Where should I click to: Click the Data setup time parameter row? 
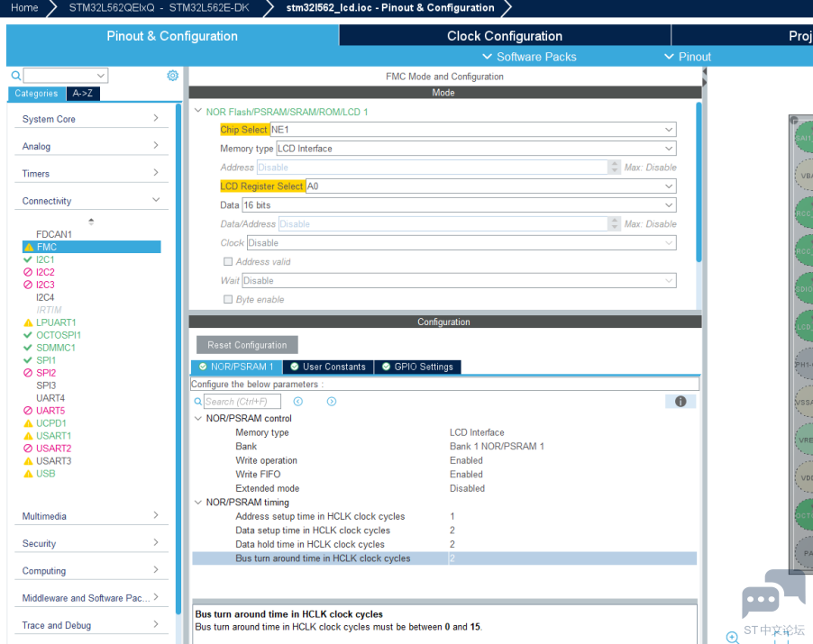(444, 531)
